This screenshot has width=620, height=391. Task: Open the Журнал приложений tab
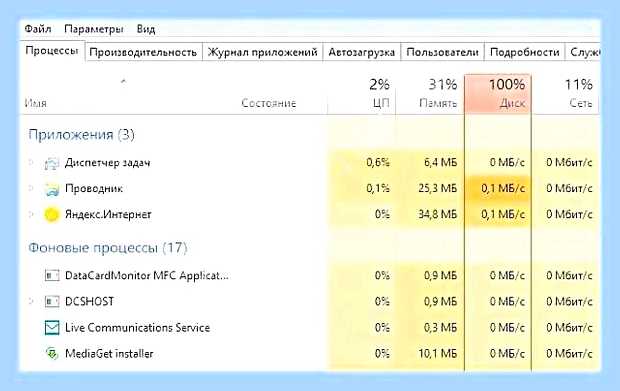pos(263,52)
